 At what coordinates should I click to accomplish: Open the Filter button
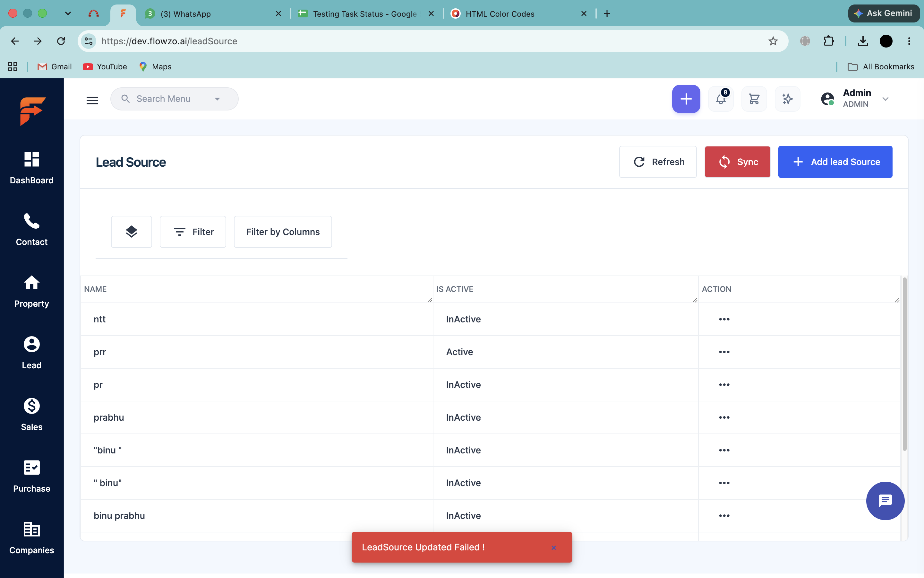[193, 232]
